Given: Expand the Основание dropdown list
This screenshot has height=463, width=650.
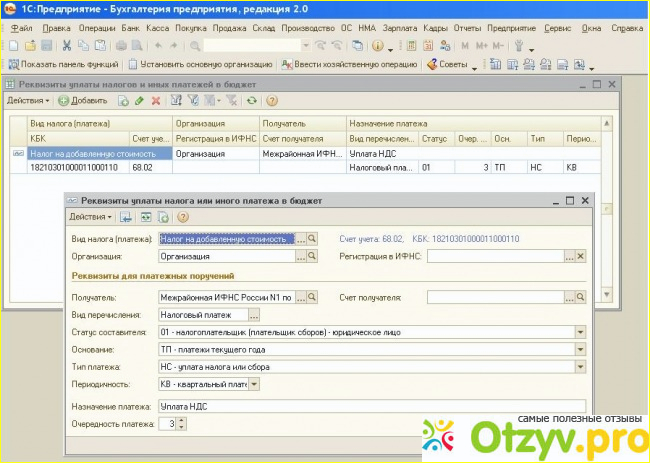Looking at the screenshot, I should tap(579, 349).
